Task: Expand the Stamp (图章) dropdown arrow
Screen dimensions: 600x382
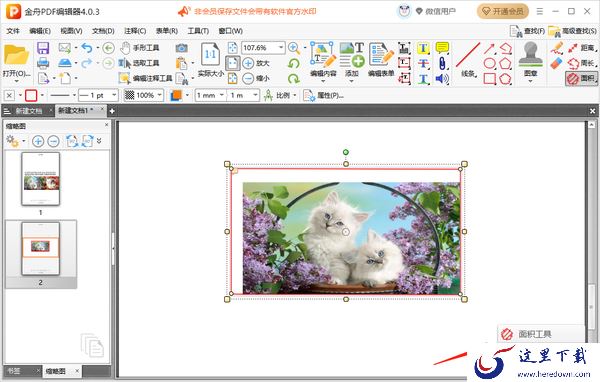Action: point(531,81)
